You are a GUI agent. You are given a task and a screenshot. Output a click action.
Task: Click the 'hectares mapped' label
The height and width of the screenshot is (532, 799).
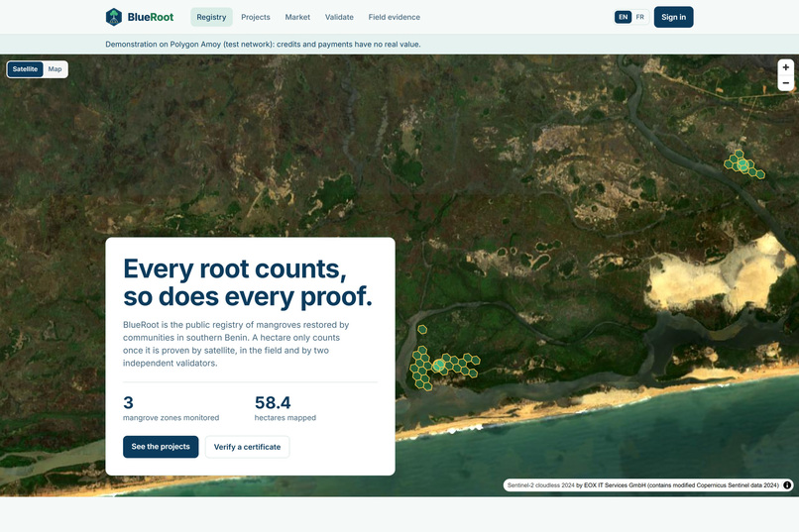click(x=285, y=417)
